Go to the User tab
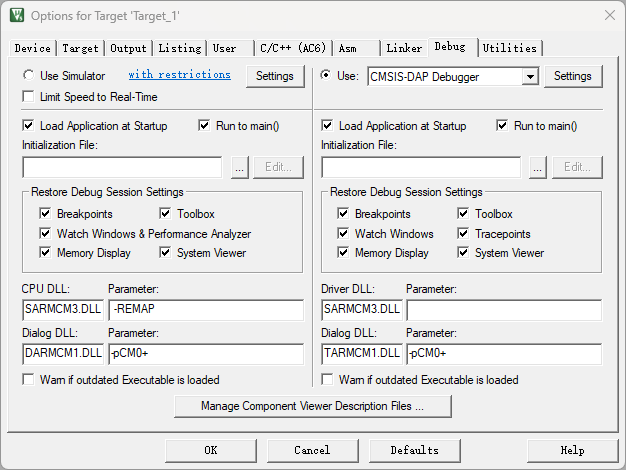The width and height of the screenshot is (626, 470). click(x=230, y=48)
